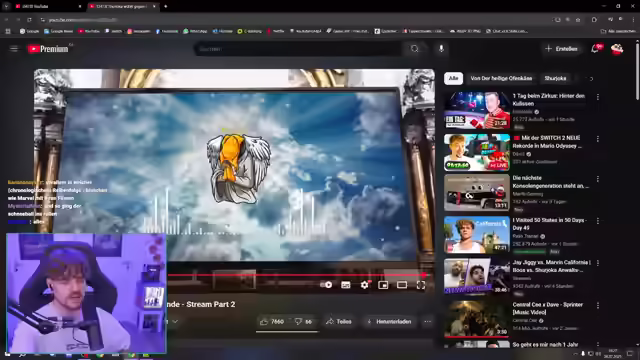Open options for I Visited 50 States video
This screenshot has height=360, width=640.
[x=598, y=221]
